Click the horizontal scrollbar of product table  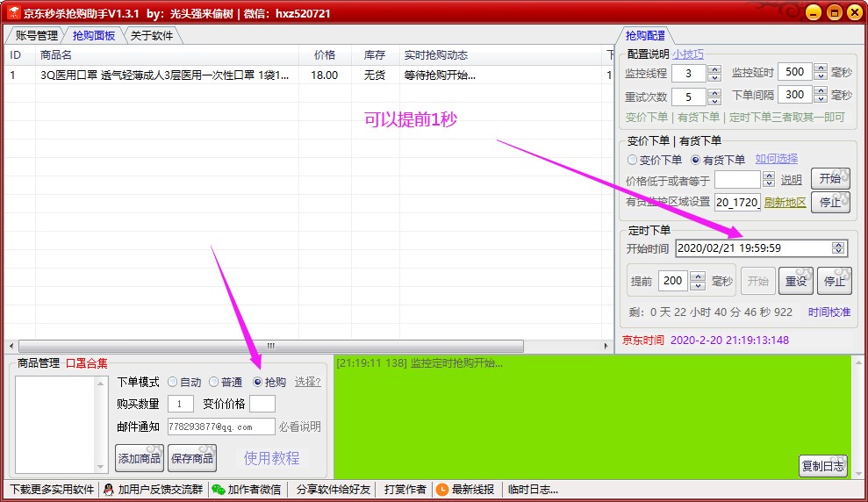(x=270, y=347)
